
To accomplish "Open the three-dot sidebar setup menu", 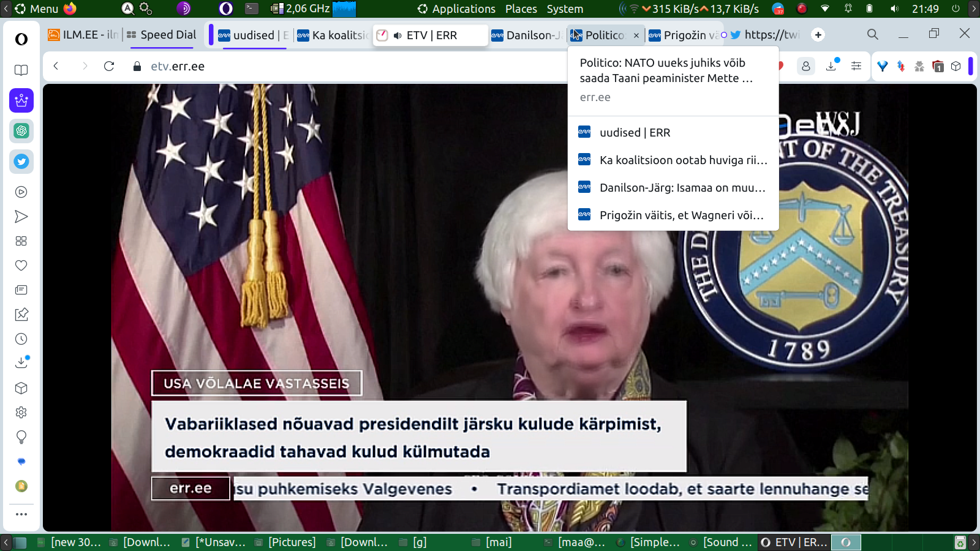I will (21, 514).
